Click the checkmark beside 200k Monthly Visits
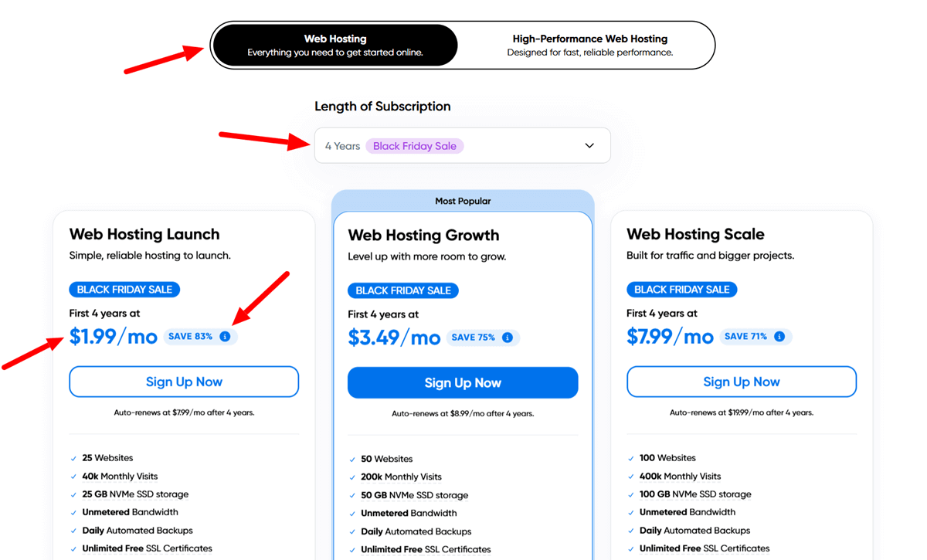Screen dimensions: 927x560 point(353,477)
